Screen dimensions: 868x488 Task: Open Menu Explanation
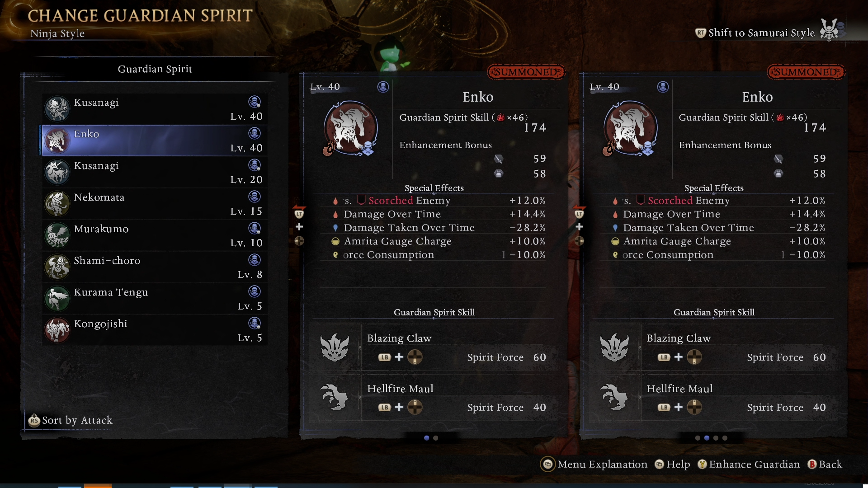[x=594, y=464]
